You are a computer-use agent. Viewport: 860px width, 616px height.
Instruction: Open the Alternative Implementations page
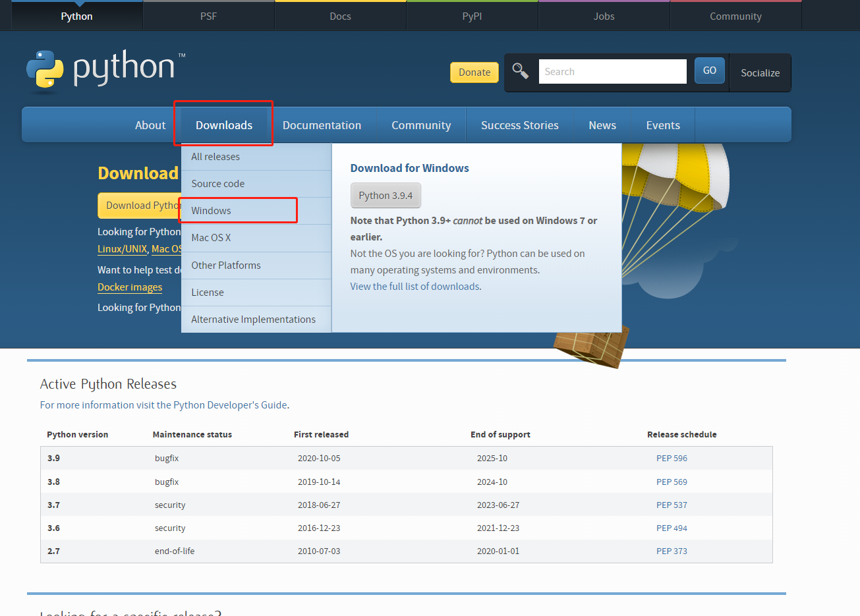click(x=252, y=319)
